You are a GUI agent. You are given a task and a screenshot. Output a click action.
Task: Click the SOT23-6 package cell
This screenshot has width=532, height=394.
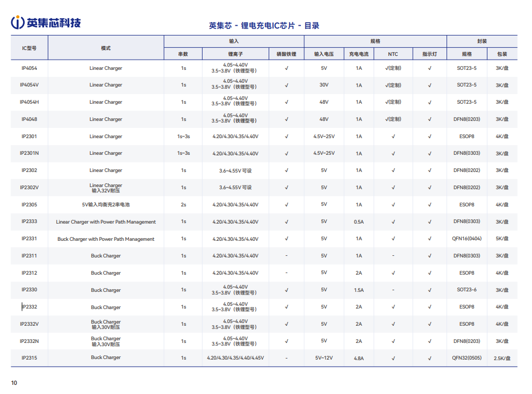[x=467, y=290]
